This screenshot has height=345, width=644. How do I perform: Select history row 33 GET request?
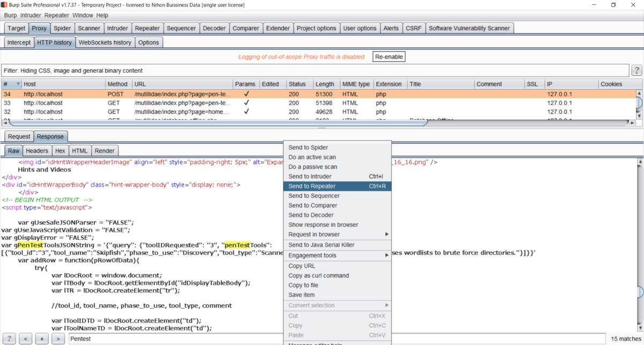coord(318,103)
